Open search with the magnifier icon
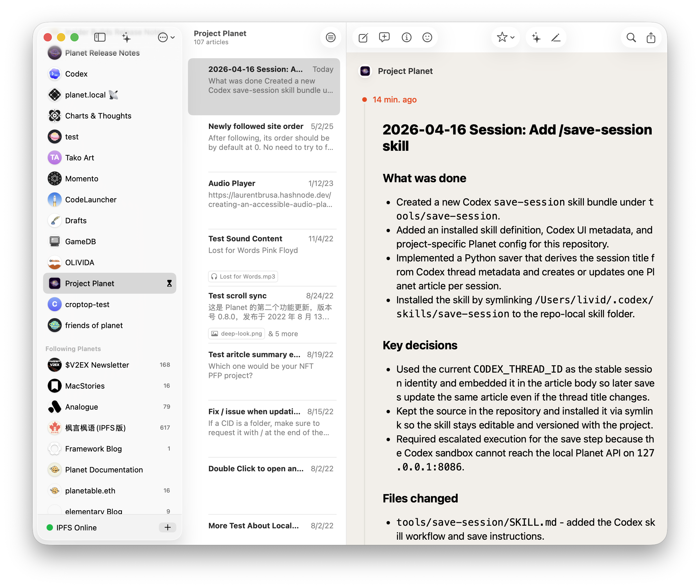Viewport: 700px width, 588px height. click(631, 37)
